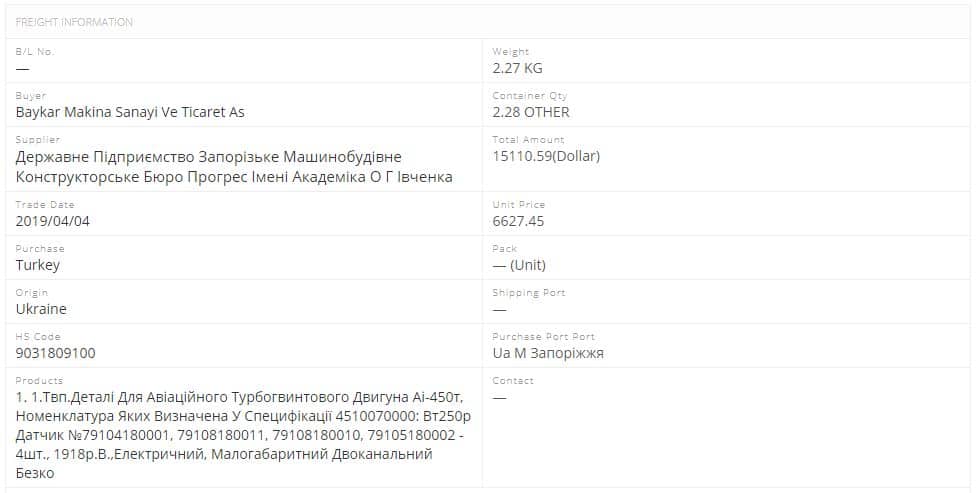This screenshot has height=493, width=978.
Task: Click purchase country Turkey
Action: point(38,265)
